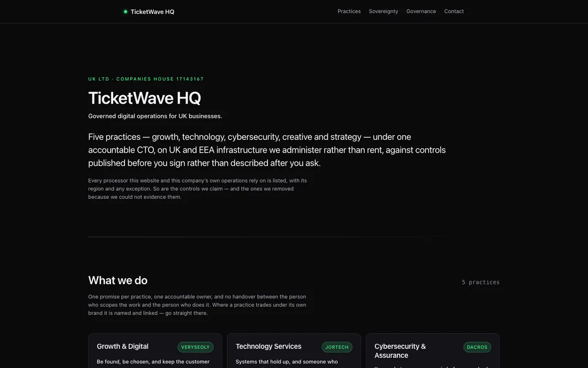Image resolution: width=588 pixels, height=368 pixels.
Task: Open the Contact nav item
Action: pyautogui.click(x=454, y=11)
